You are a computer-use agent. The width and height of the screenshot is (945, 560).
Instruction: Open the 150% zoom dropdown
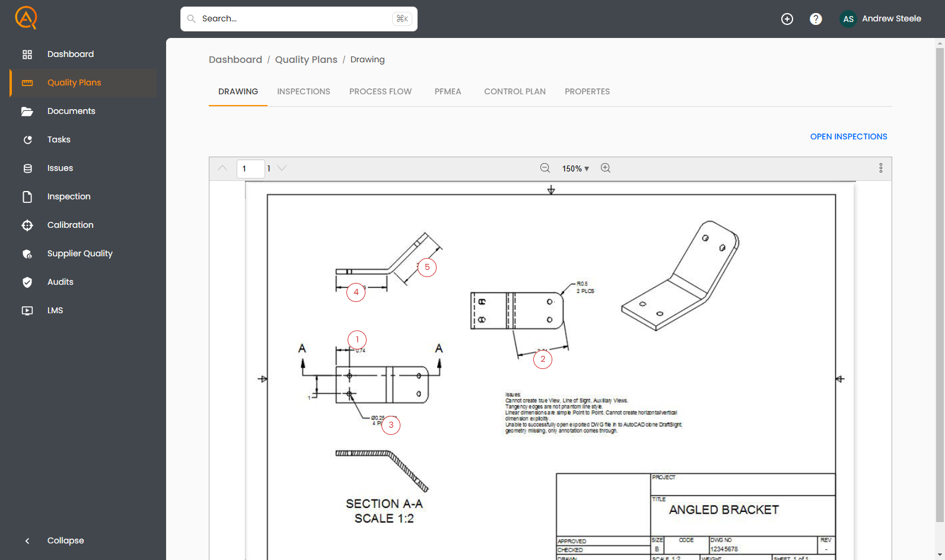[x=576, y=168]
